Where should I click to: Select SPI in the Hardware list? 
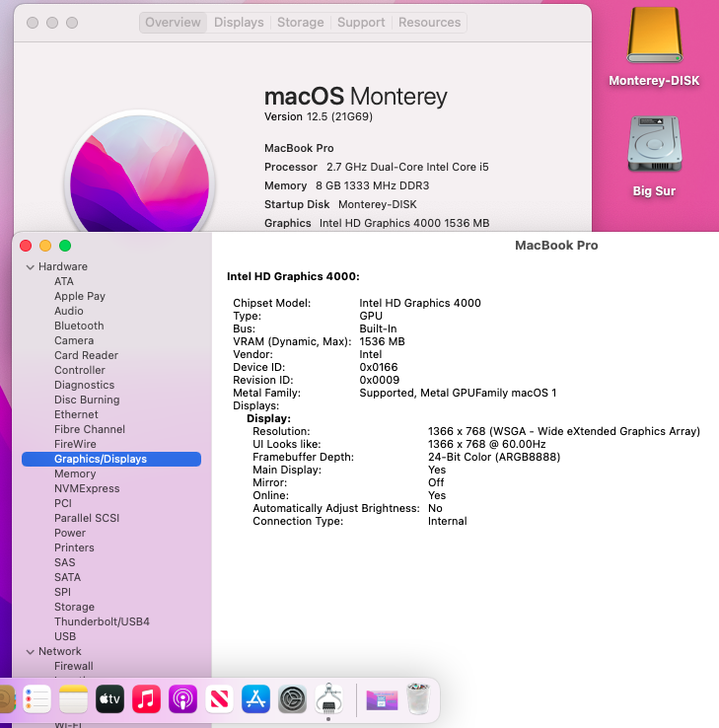coord(63,593)
